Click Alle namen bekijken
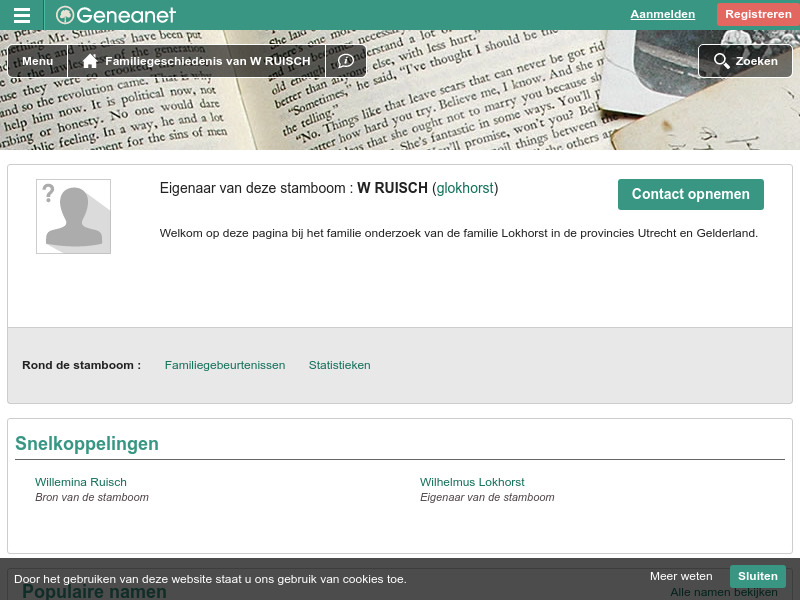The image size is (800, 600). click(x=723, y=592)
